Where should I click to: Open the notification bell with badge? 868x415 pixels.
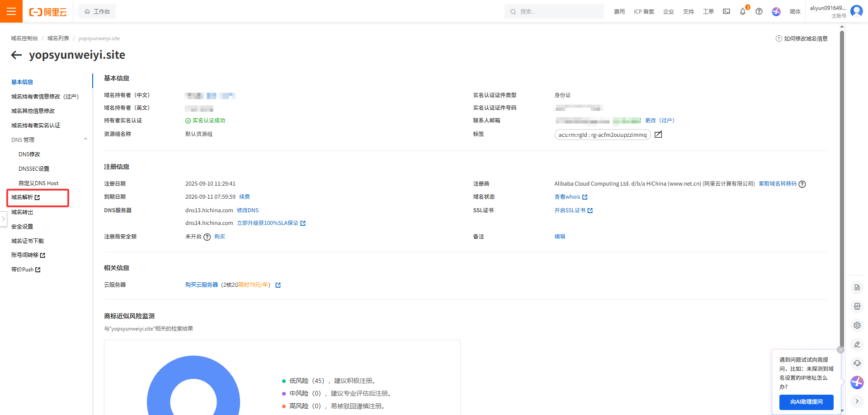[x=743, y=11]
